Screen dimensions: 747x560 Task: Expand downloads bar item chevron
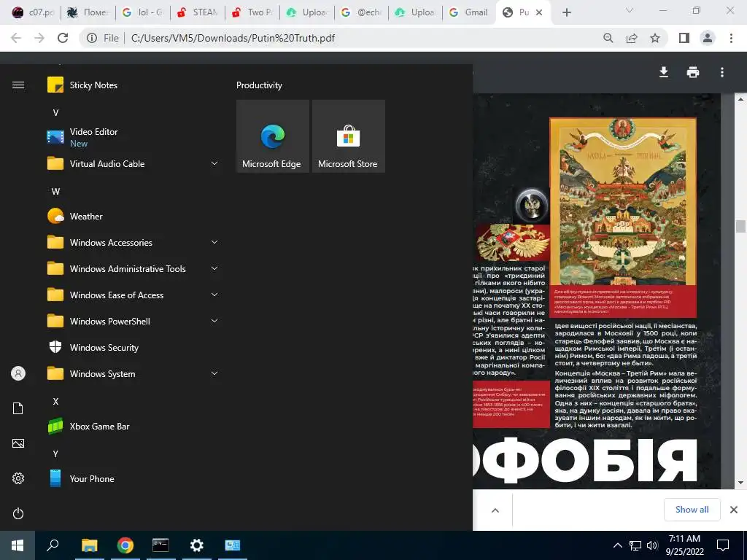[495, 510]
